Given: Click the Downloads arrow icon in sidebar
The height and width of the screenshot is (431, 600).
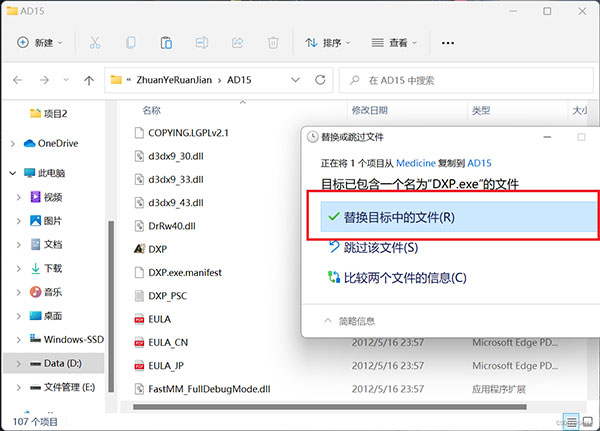Looking at the screenshot, I should coord(35,268).
